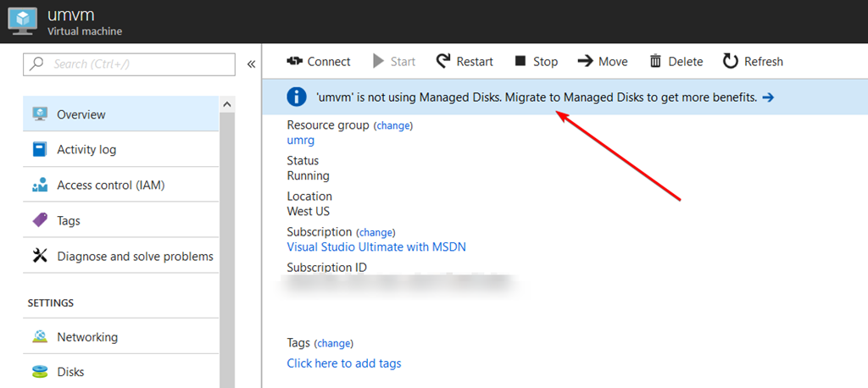868x388 pixels.
Task: Click the Activity log book icon
Action: point(40,149)
